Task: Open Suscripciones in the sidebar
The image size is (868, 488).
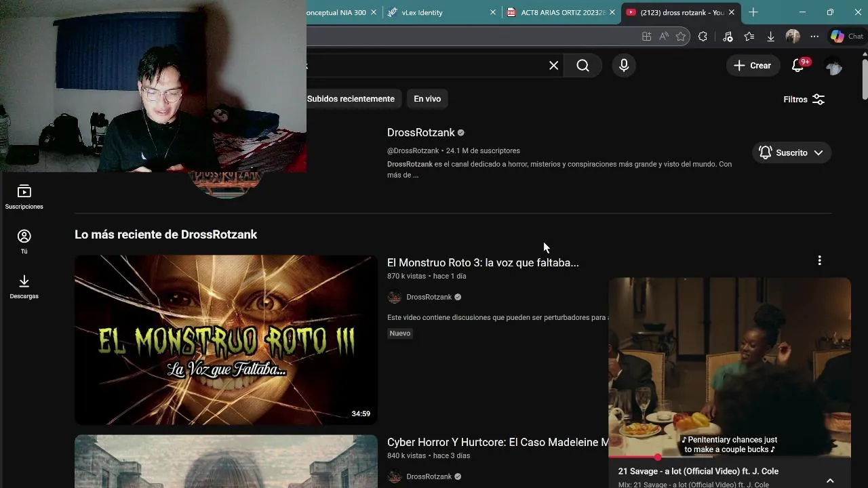Action: click(x=24, y=197)
